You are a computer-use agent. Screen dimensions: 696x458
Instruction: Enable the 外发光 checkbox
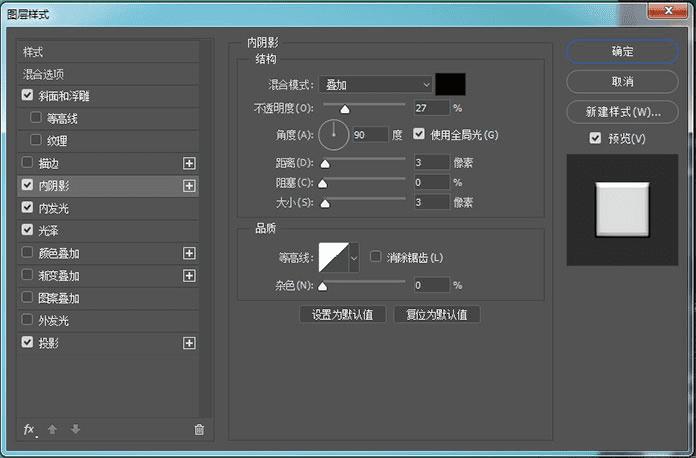pyautogui.click(x=28, y=320)
